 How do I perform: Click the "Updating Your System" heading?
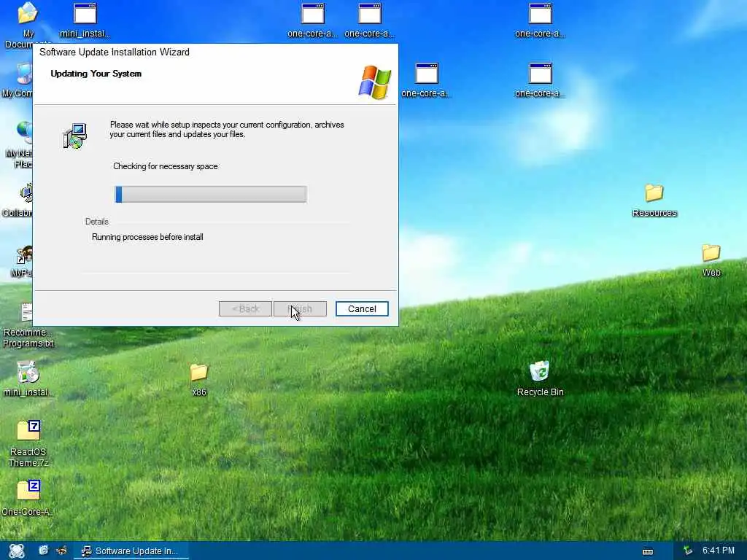[x=96, y=74]
